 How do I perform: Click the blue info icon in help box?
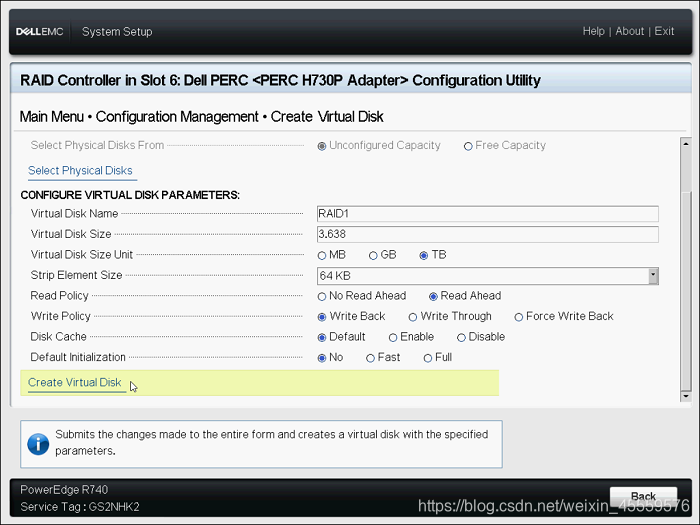pyautogui.click(x=38, y=444)
